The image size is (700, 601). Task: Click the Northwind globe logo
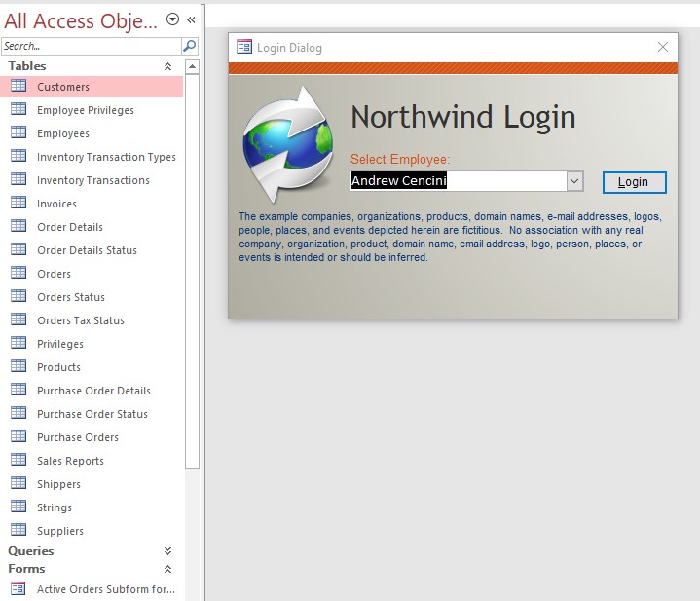point(288,144)
